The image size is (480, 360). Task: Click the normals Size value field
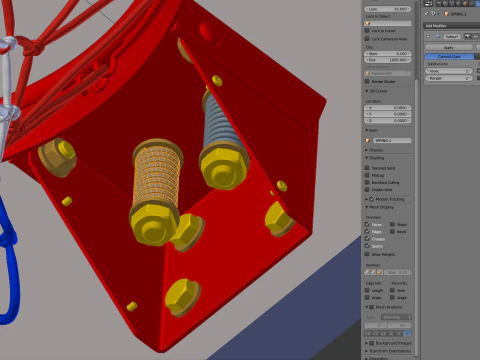(398, 272)
